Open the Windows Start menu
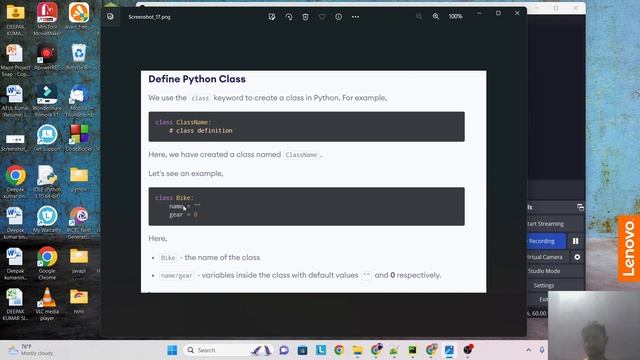 172,350
